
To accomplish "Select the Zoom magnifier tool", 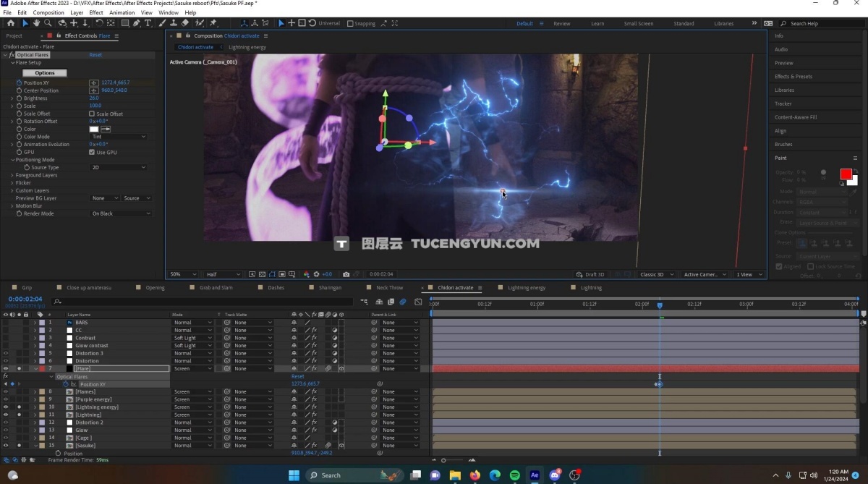I will (47, 23).
